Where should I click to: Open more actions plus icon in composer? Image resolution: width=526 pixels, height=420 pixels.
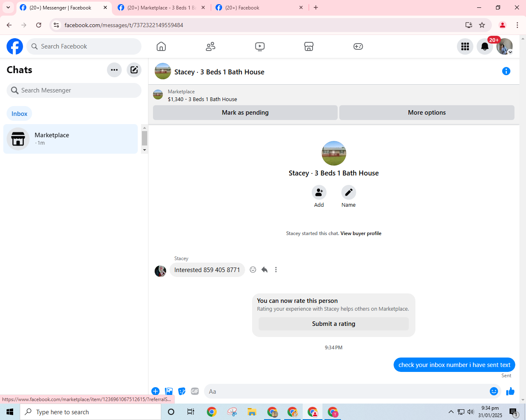coord(155,391)
